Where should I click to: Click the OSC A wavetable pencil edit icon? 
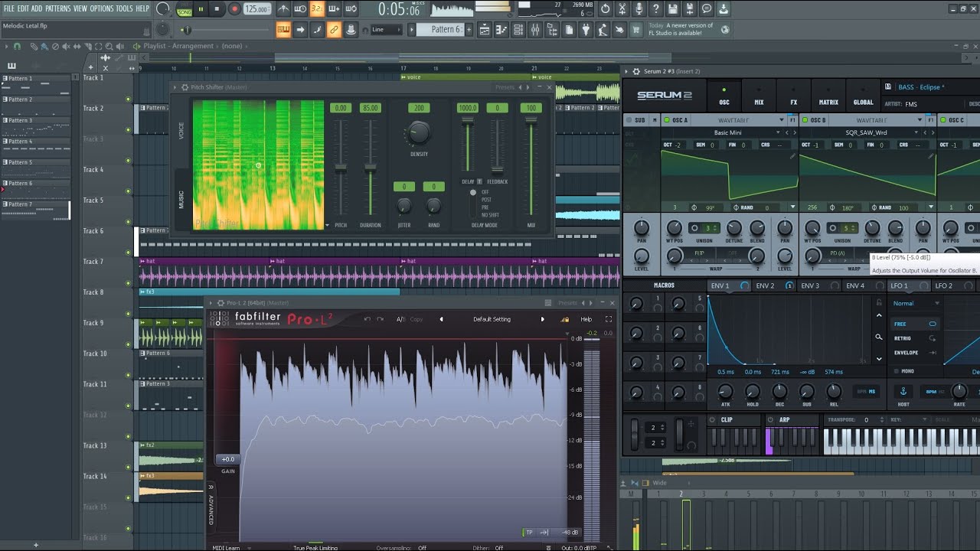tap(793, 156)
